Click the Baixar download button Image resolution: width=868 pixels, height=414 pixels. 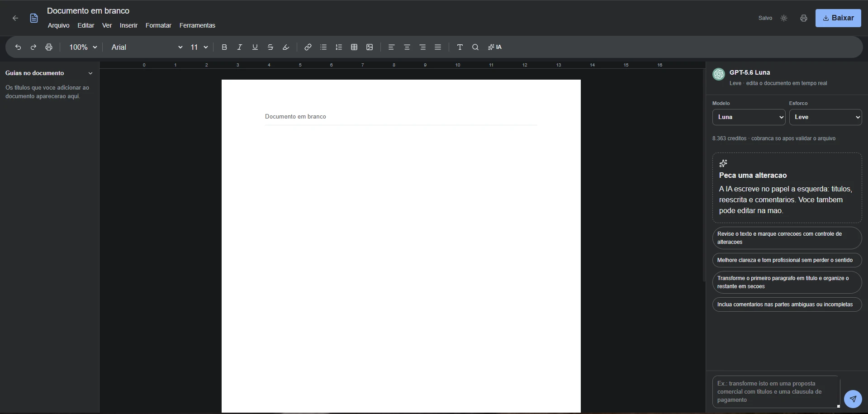click(838, 18)
